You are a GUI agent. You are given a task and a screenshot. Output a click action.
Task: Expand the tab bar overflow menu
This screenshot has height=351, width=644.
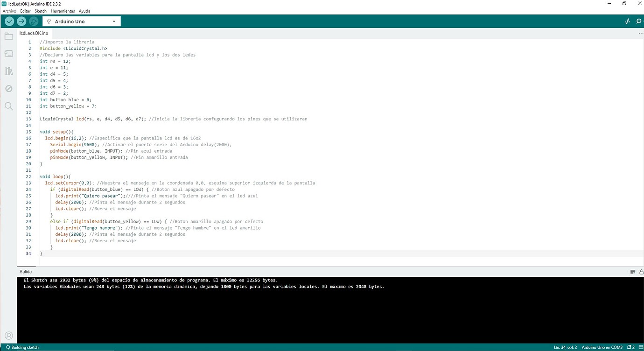pos(641,33)
